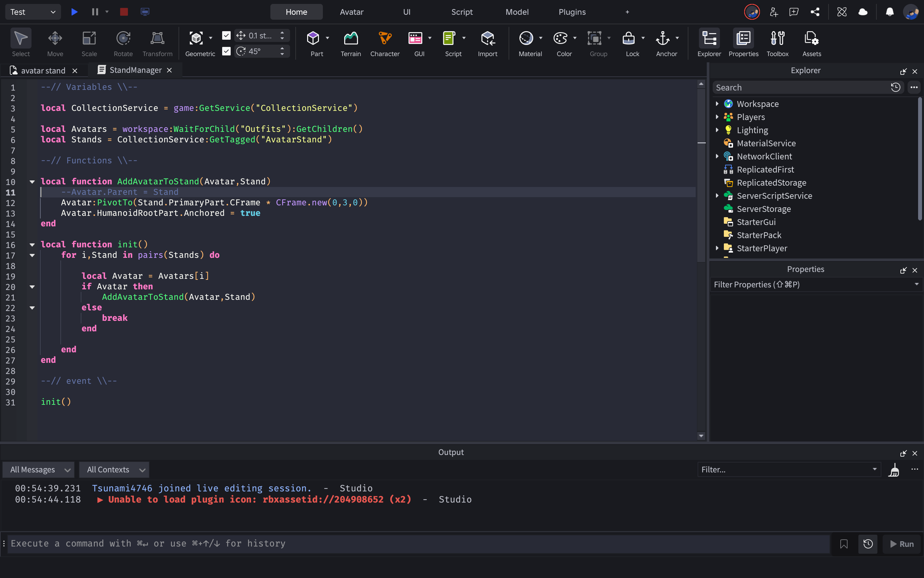Click the Geometric snapping icon
Screen dimensions: 924x578
[x=196, y=38]
